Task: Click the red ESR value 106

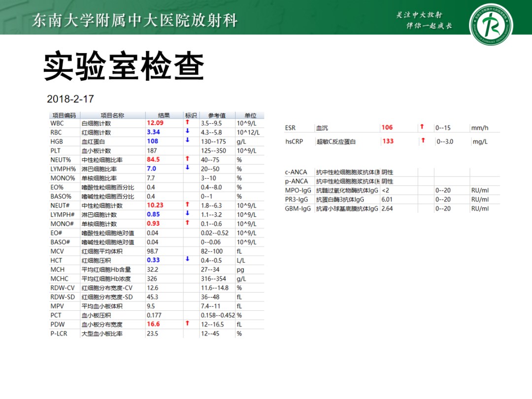Action: tap(387, 127)
